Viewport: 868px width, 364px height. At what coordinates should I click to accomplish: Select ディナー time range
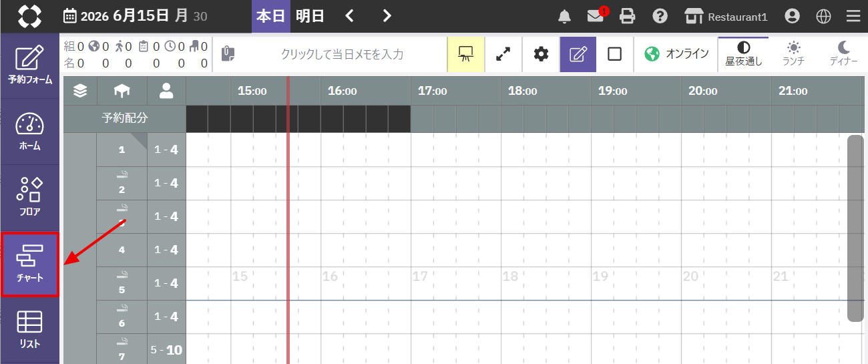pos(844,54)
